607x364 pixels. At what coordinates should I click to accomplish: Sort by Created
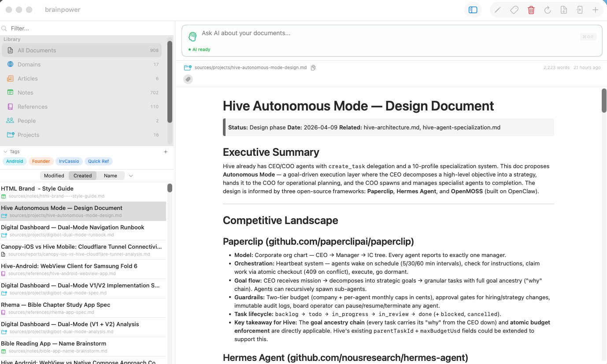pos(83,176)
